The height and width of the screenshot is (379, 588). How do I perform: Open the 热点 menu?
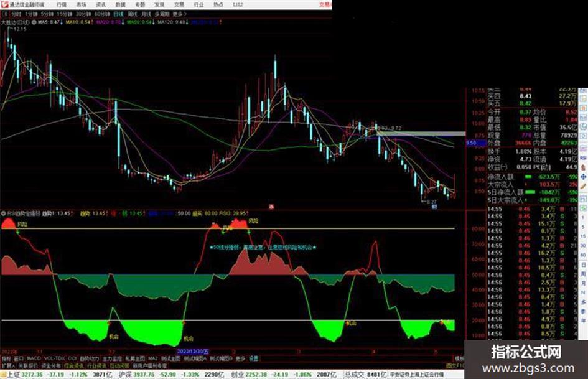coord(218,5)
